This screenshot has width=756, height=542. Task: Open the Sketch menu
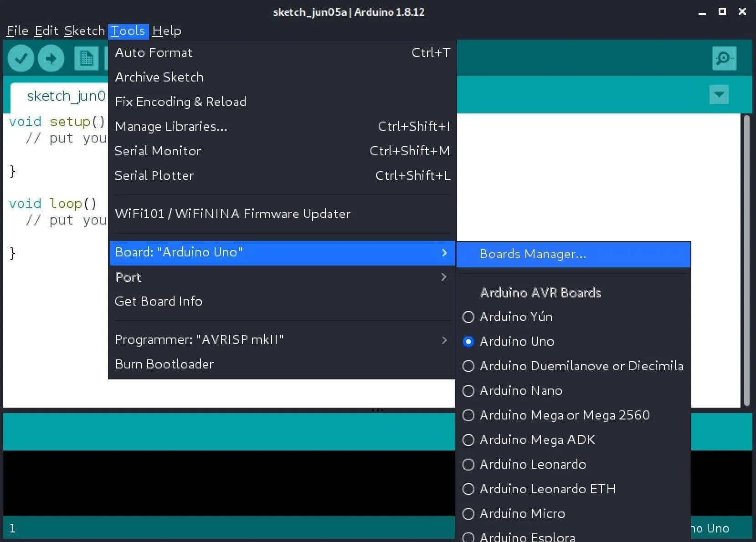[85, 31]
